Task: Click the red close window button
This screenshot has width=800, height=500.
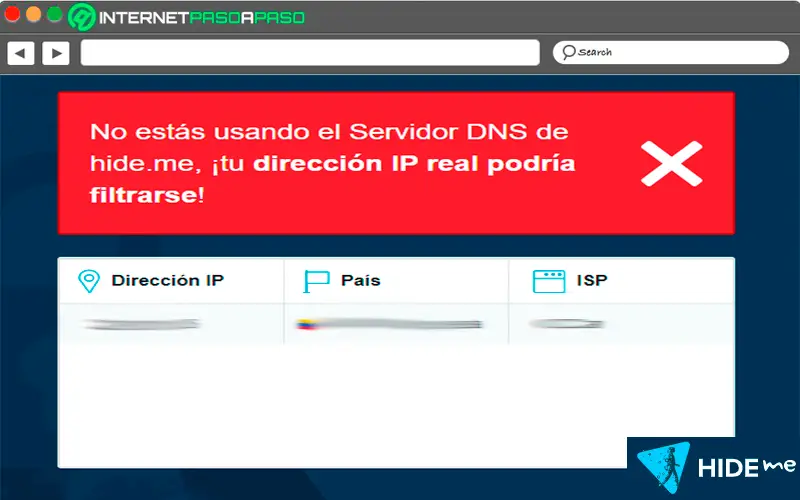Action: 11,14
